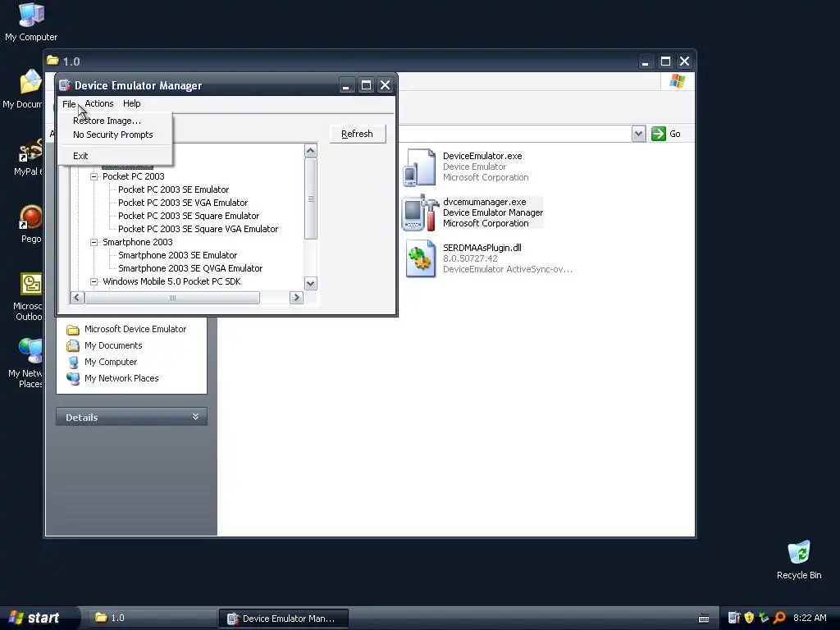This screenshot has height=630, width=840.
Task: Open the Help menu
Action: tap(132, 103)
